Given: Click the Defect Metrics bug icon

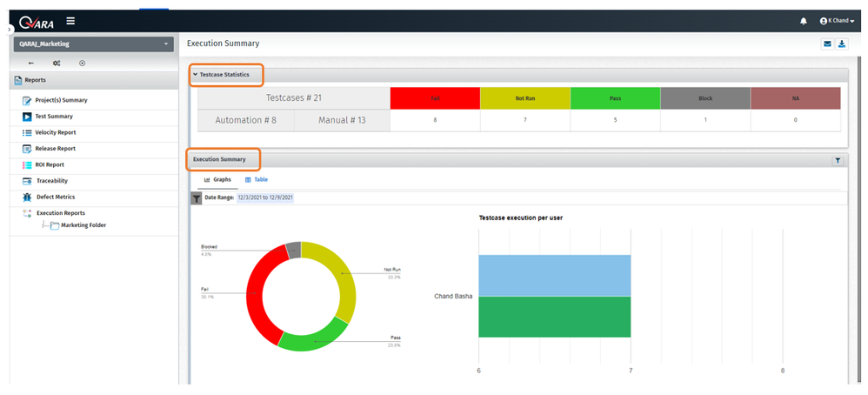Looking at the screenshot, I should pyautogui.click(x=27, y=197).
